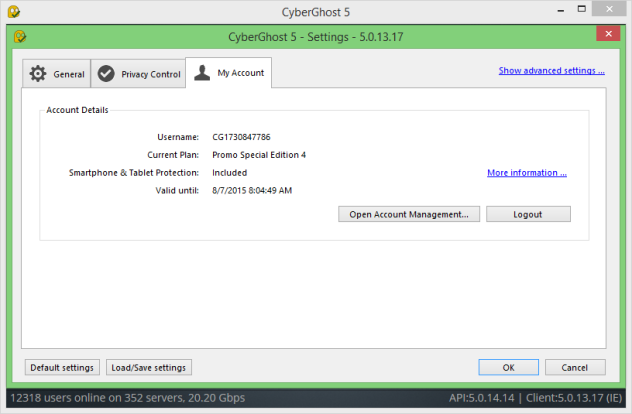Confirm with the OK button
This screenshot has width=632, height=414.
[509, 368]
